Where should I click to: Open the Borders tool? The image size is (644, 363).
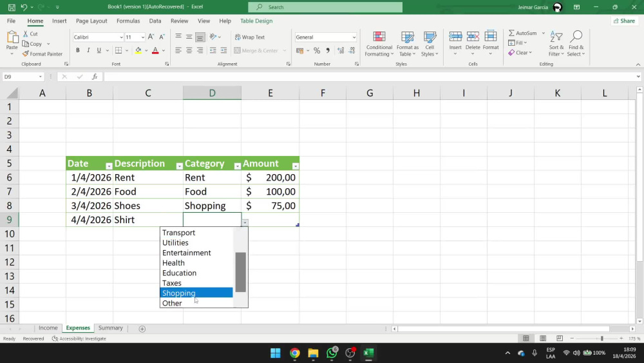(118, 50)
